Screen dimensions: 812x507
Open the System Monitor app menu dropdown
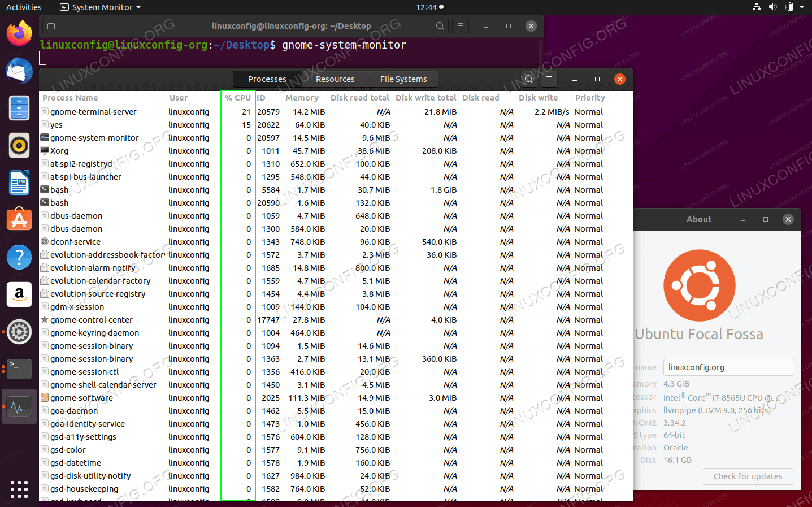click(x=100, y=7)
